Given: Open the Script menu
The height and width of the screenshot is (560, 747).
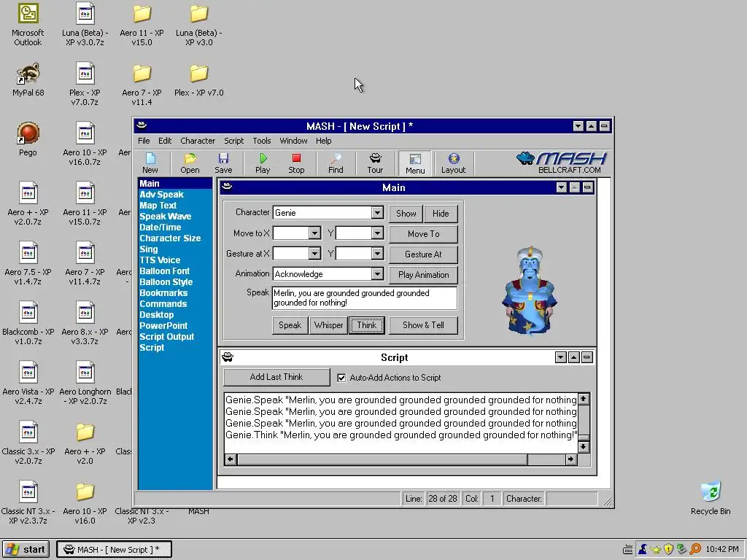Looking at the screenshot, I should pos(233,141).
